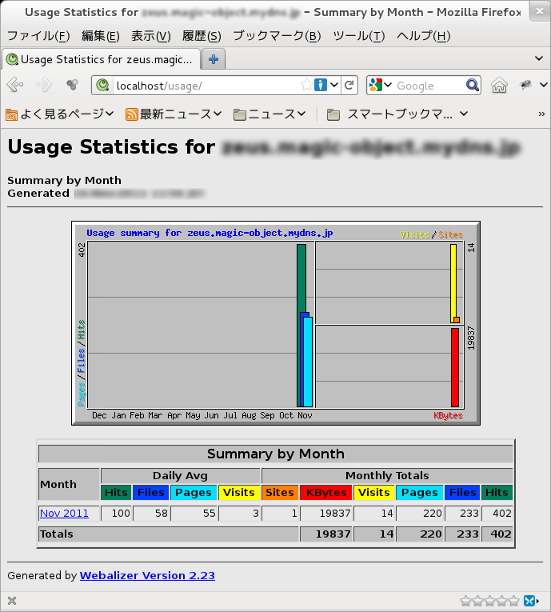Open the ファイル(F) menu
Image resolution: width=551 pixels, height=612 pixels.
click(39, 36)
